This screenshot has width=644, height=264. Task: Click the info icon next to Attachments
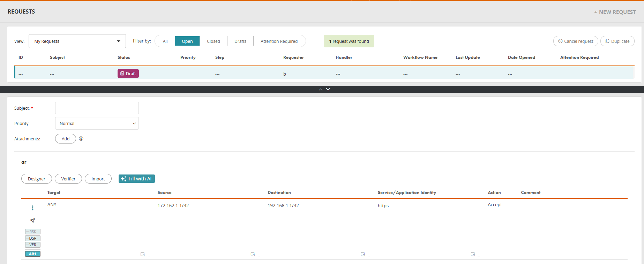[x=81, y=139]
